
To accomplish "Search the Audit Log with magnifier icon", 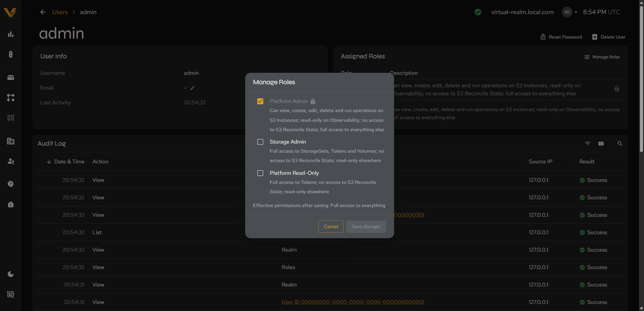I will tap(620, 144).
